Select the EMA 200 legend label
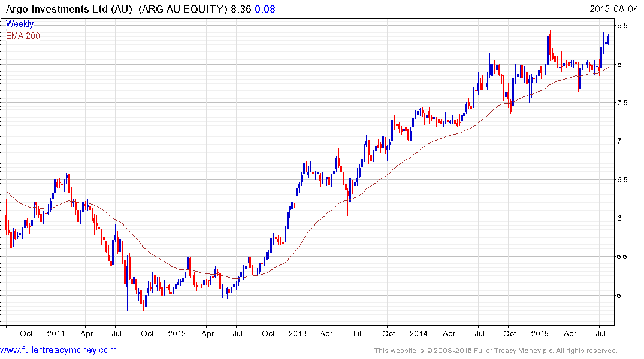Screen dimensions: 644x359 (23, 36)
